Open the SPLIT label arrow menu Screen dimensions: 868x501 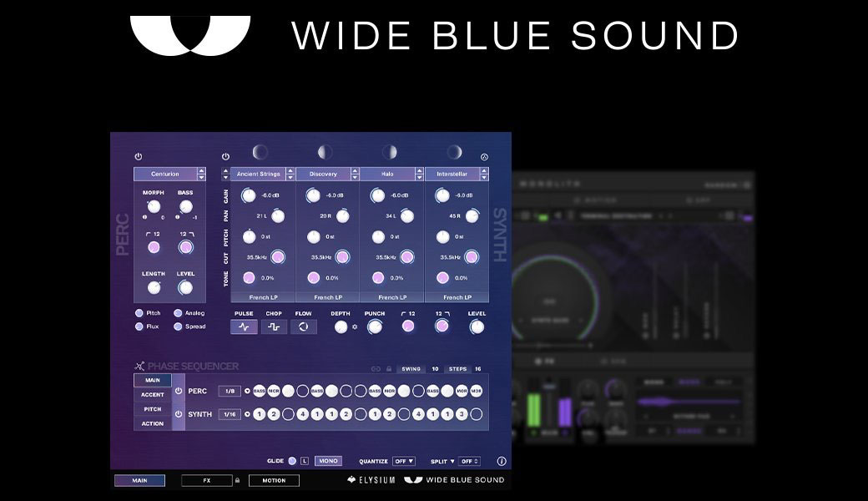pos(452,461)
